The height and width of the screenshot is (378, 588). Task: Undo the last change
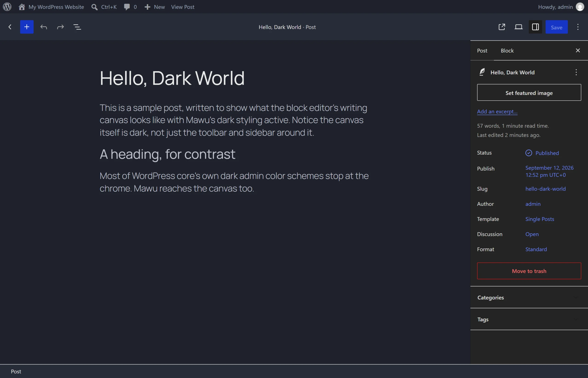pyautogui.click(x=44, y=27)
